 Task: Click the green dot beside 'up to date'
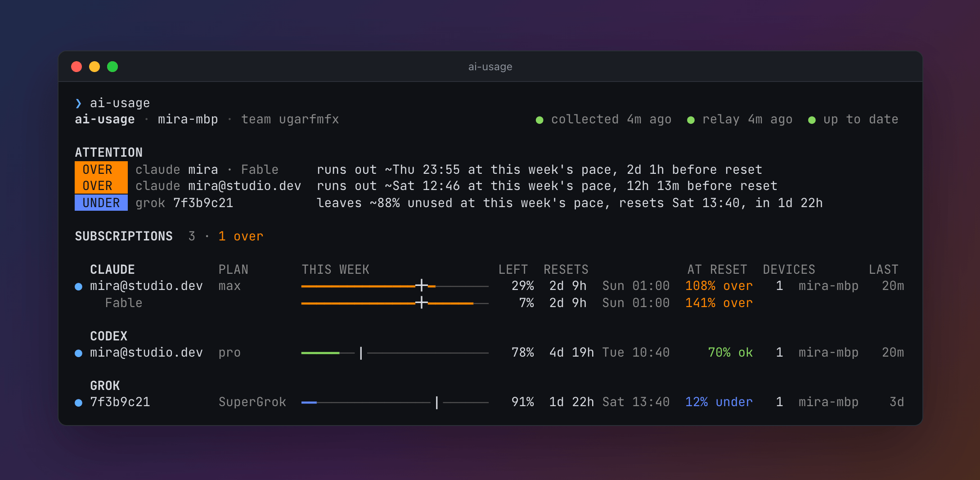812,120
